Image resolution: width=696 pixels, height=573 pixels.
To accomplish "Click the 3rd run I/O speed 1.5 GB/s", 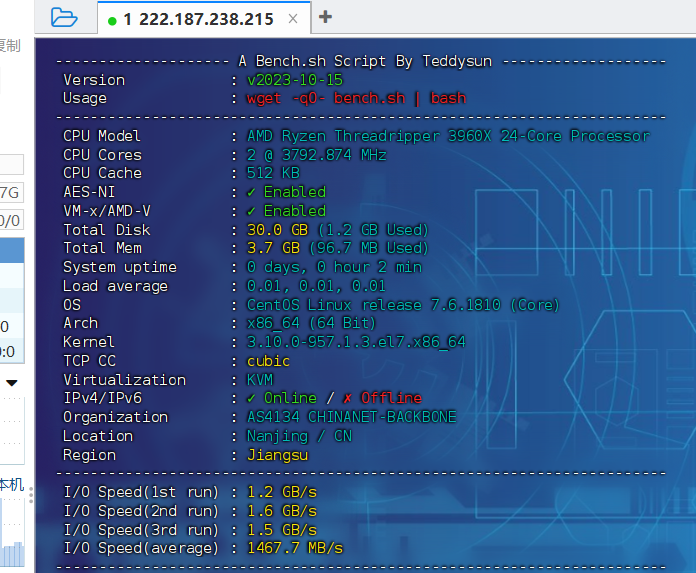I will (282, 530).
